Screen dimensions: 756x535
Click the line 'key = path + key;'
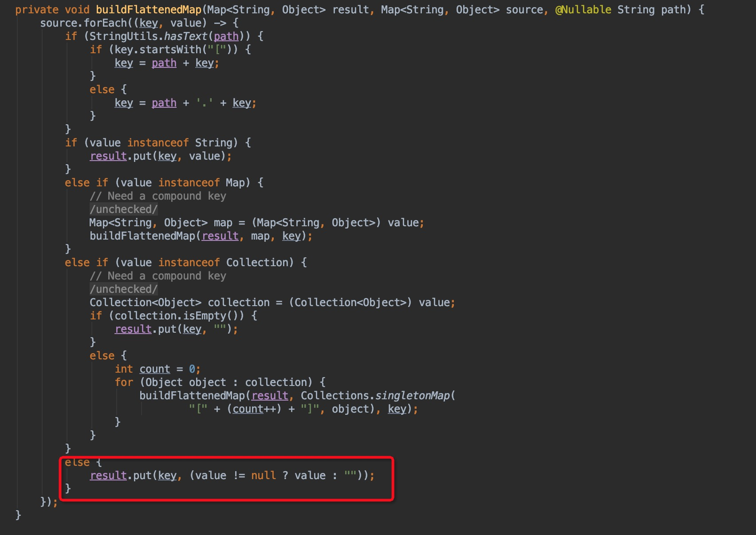click(167, 63)
